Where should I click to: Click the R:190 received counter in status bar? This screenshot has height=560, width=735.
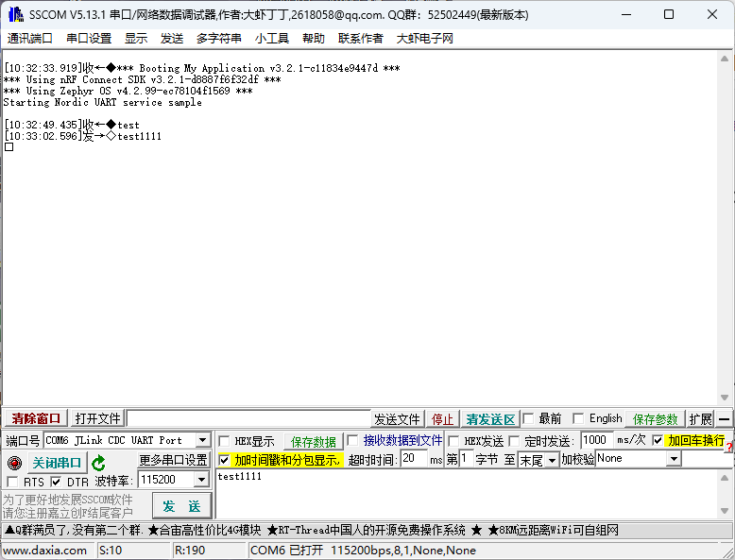pyautogui.click(x=189, y=551)
